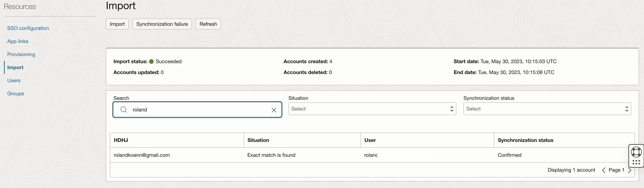
Task: Clear the search text with X icon
Action: [x=274, y=110]
